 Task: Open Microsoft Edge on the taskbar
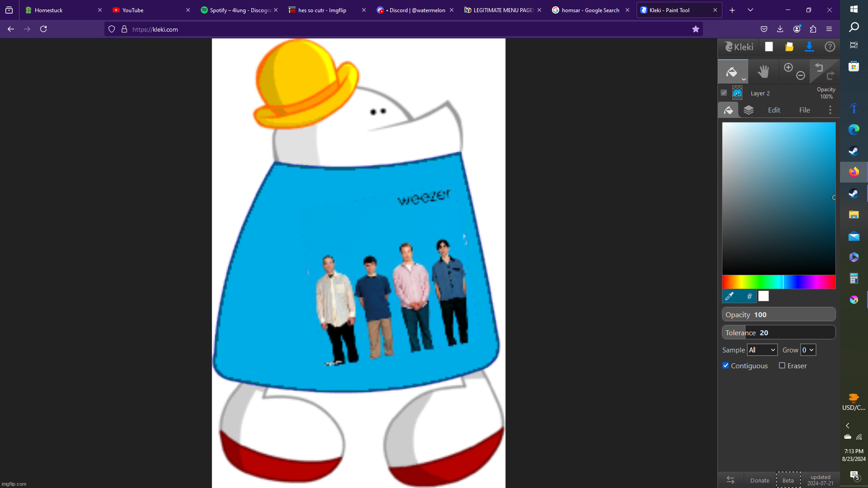pyautogui.click(x=854, y=130)
